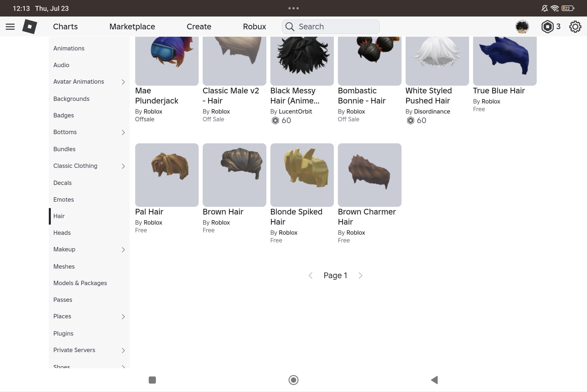Open creator Roblox link under Mae Plunderjack

pos(153,111)
